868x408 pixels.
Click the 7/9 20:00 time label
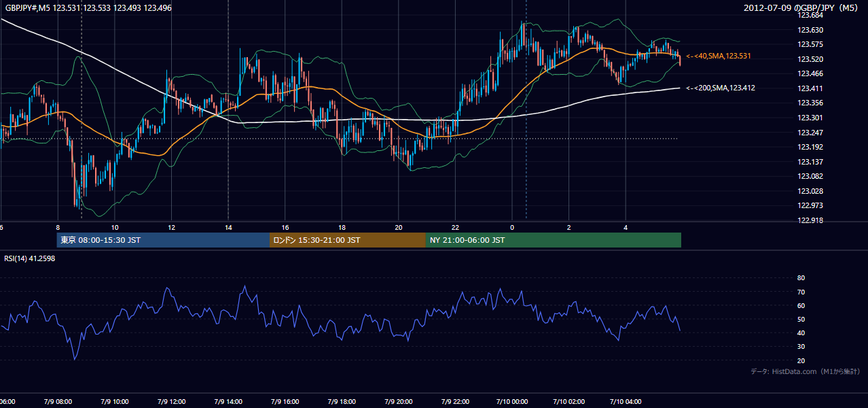click(398, 401)
